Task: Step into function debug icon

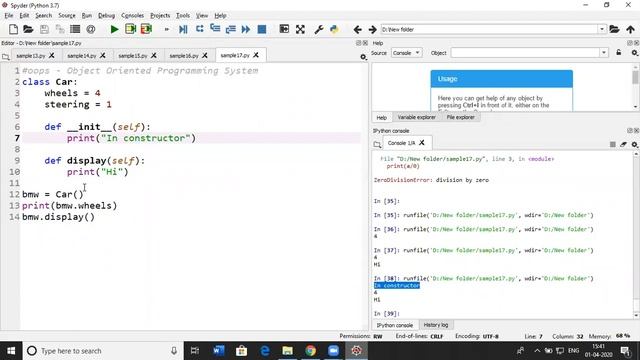Action: pos(215,29)
